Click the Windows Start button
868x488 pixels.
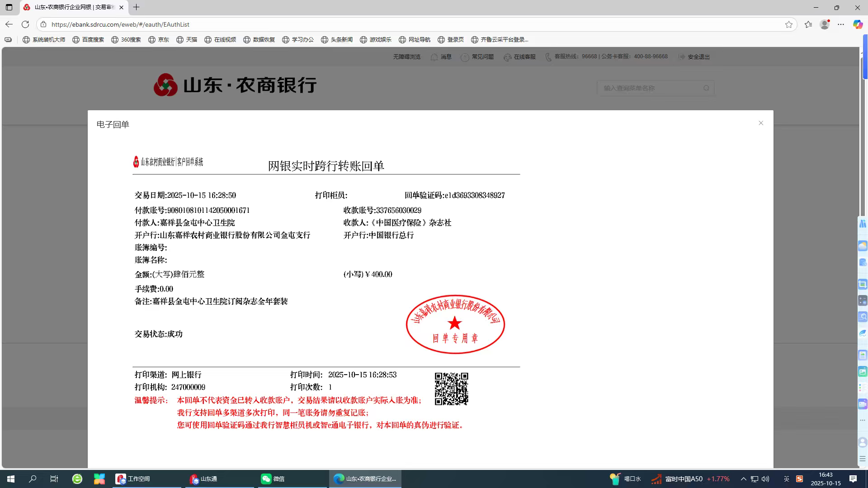point(10,479)
